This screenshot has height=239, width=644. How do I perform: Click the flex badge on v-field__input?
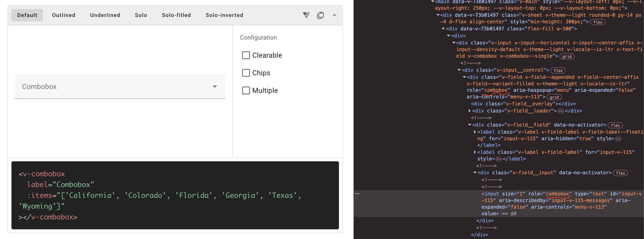pos(621,173)
